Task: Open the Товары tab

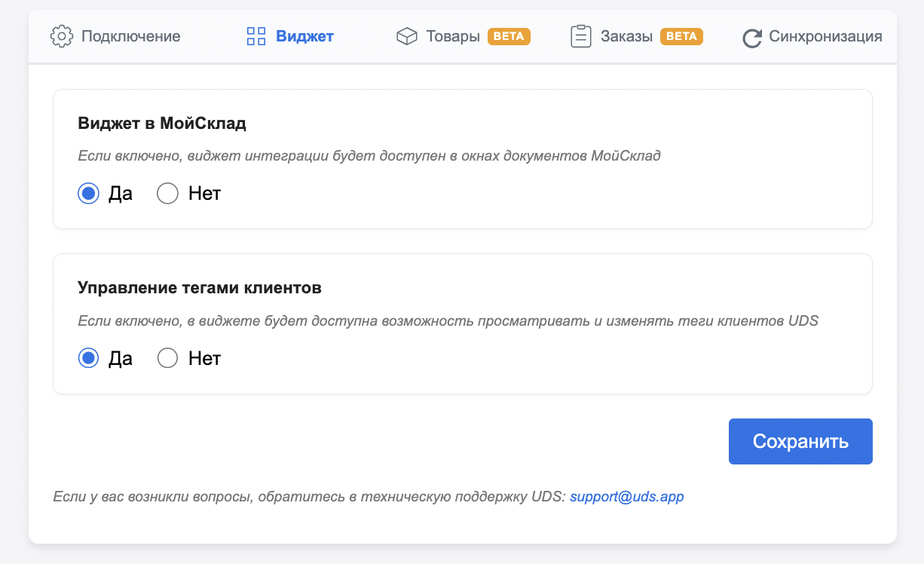Action: 464,36
